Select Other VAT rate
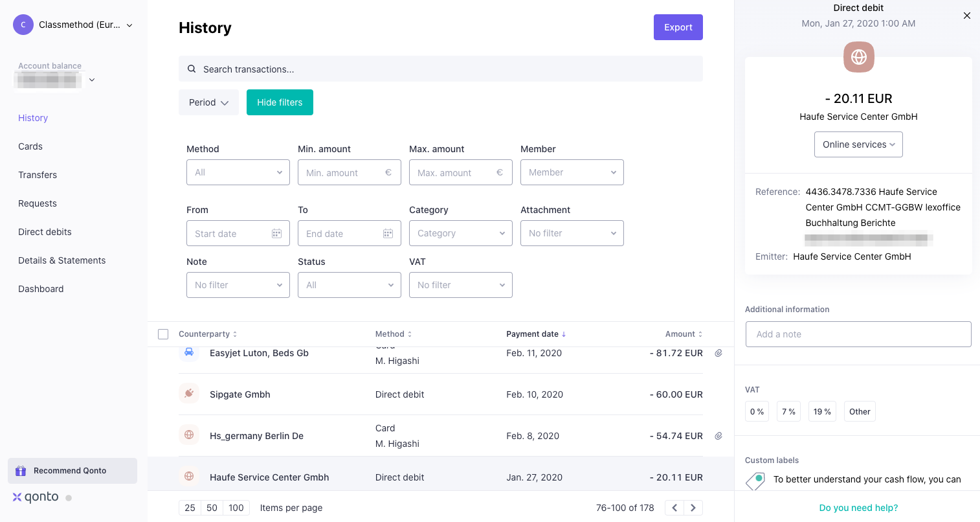 pos(860,412)
